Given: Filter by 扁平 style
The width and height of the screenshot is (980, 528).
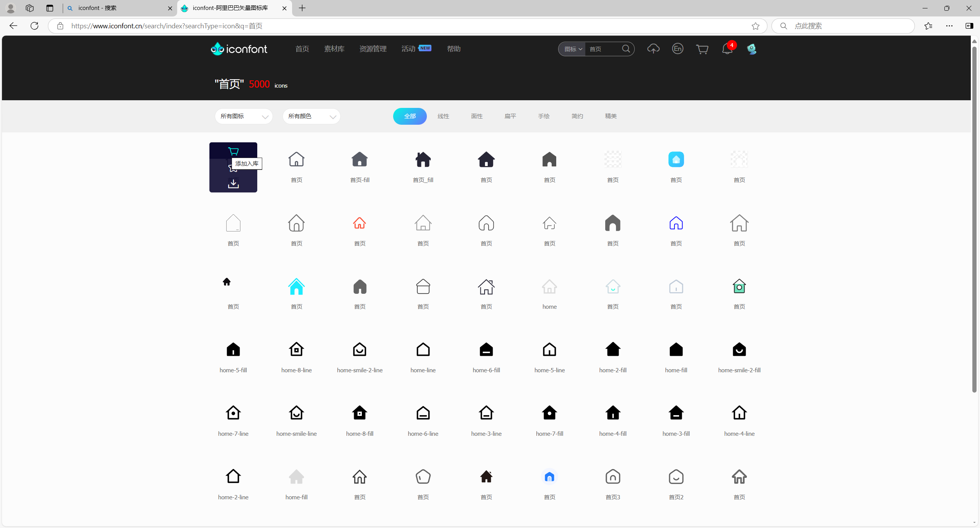Looking at the screenshot, I should click(510, 116).
